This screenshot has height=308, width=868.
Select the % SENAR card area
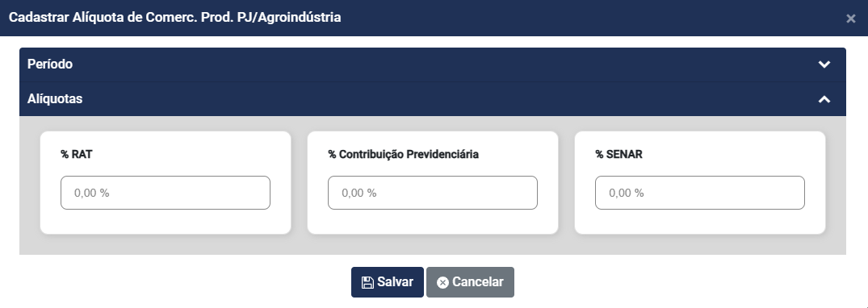(700, 182)
